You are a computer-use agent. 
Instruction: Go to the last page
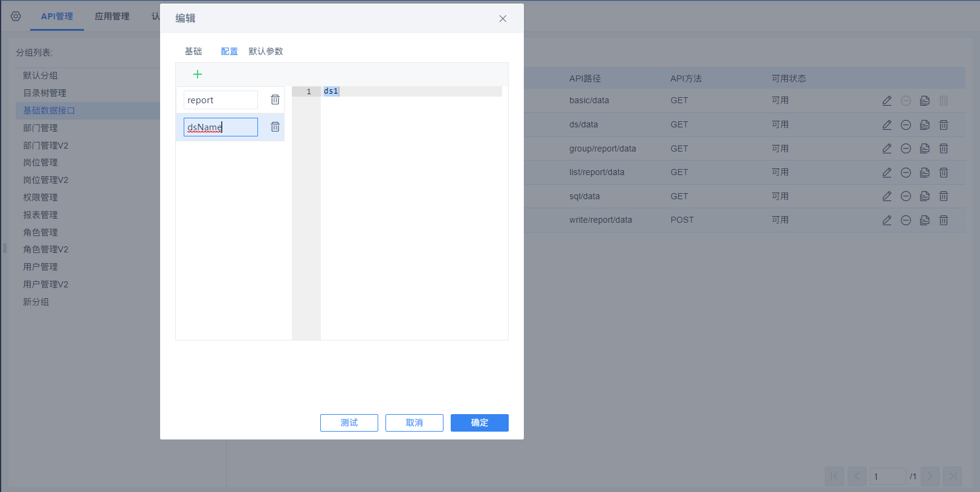coord(953,476)
